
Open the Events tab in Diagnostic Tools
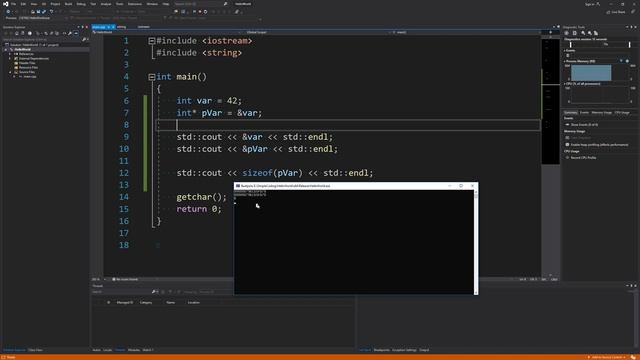click(584, 113)
